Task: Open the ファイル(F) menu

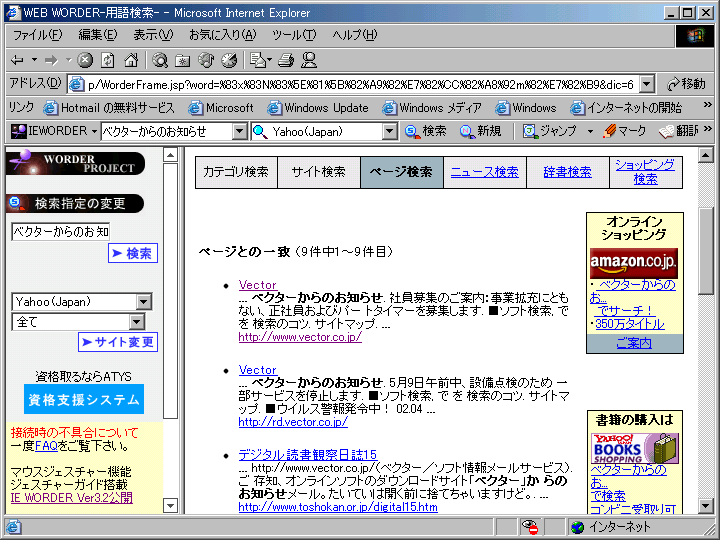Action: coord(37,35)
